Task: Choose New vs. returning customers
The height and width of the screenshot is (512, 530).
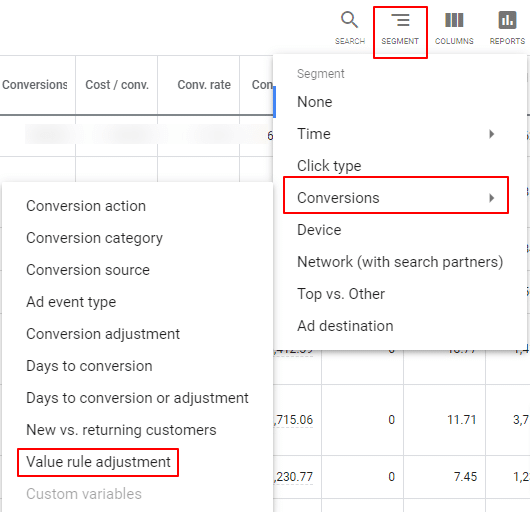Action: 121,430
